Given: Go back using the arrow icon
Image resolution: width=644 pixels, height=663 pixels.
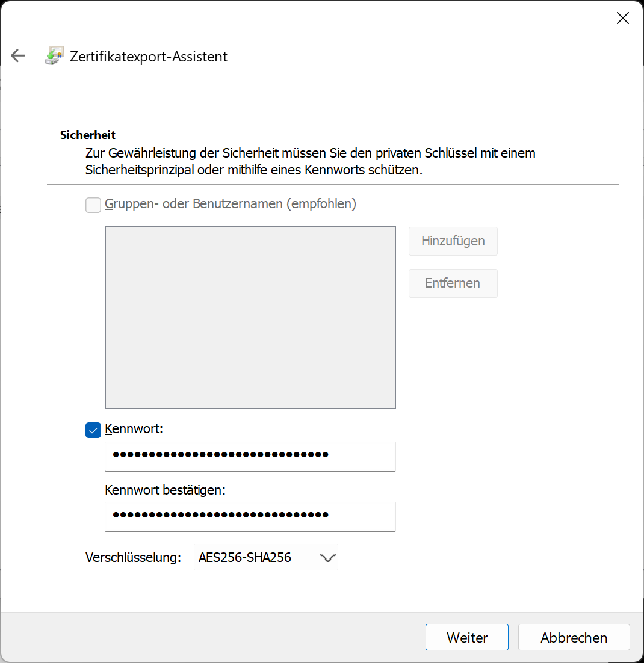Looking at the screenshot, I should (x=18, y=56).
